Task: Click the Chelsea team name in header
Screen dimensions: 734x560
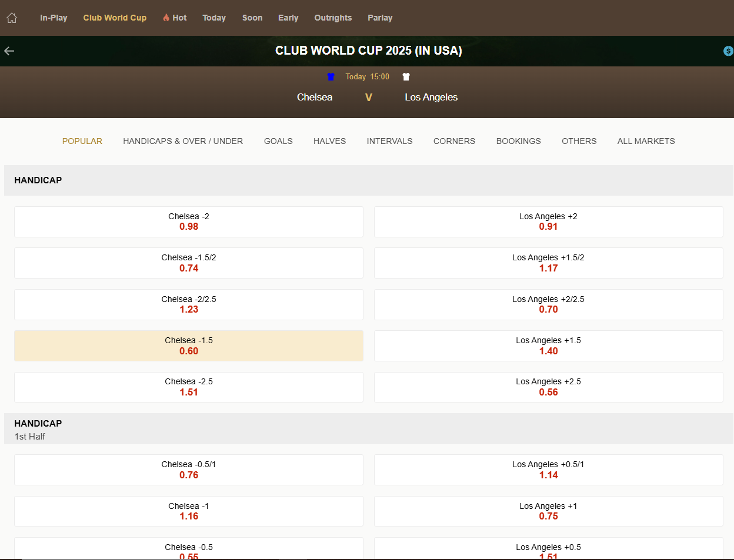Action: [315, 98]
